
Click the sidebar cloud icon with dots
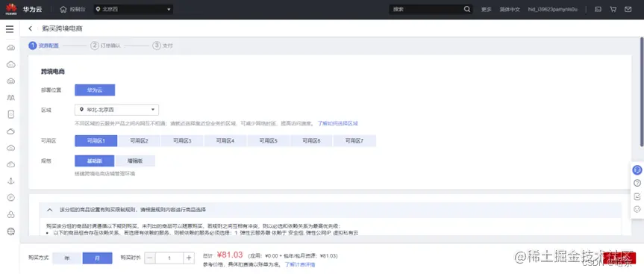coord(11,64)
